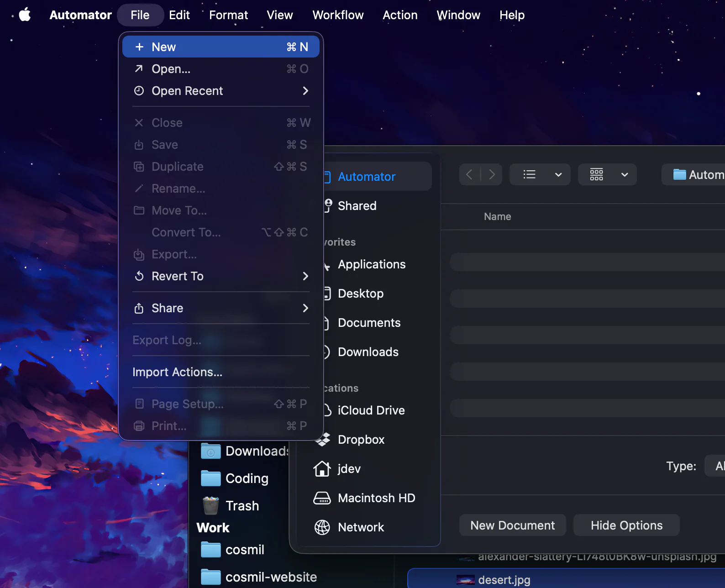Image resolution: width=725 pixels, height=588 pixels.
Task: Click the revert icon beside Revert To
Action: (139, 276)
